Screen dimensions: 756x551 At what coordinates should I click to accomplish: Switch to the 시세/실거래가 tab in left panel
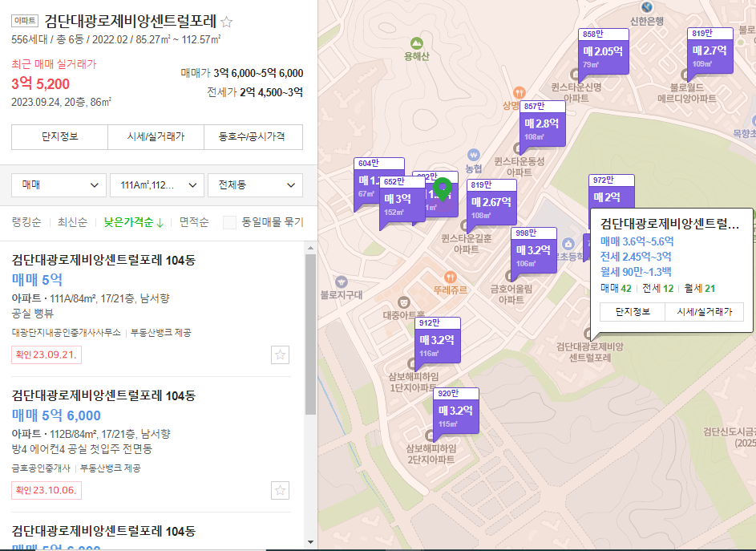(x=156, y=137)
